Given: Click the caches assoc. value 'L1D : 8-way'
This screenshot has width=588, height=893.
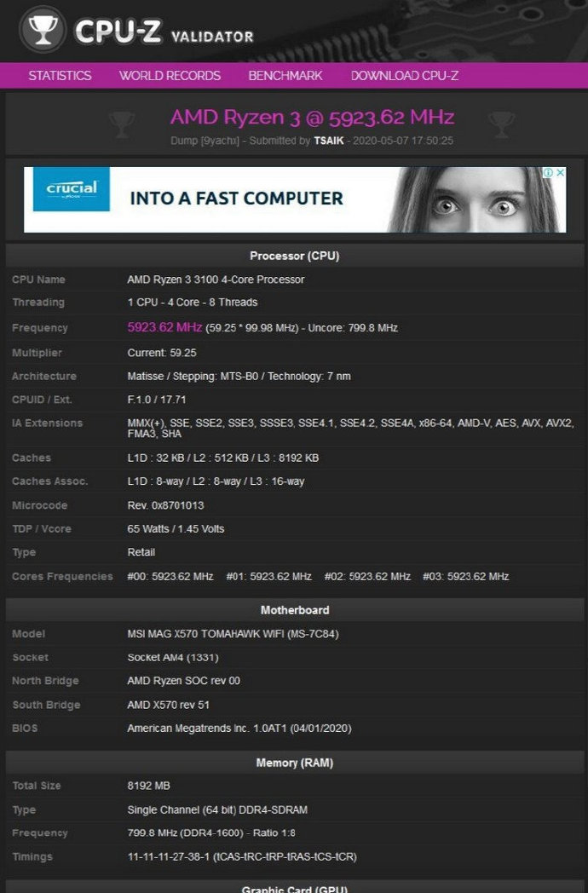Looking at the screenshot, I should [156, 481].
